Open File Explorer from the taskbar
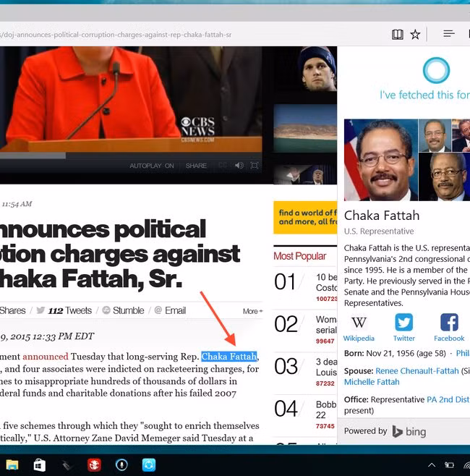Image resolution: width=470 pixels, height=476 pixels. 12,464
